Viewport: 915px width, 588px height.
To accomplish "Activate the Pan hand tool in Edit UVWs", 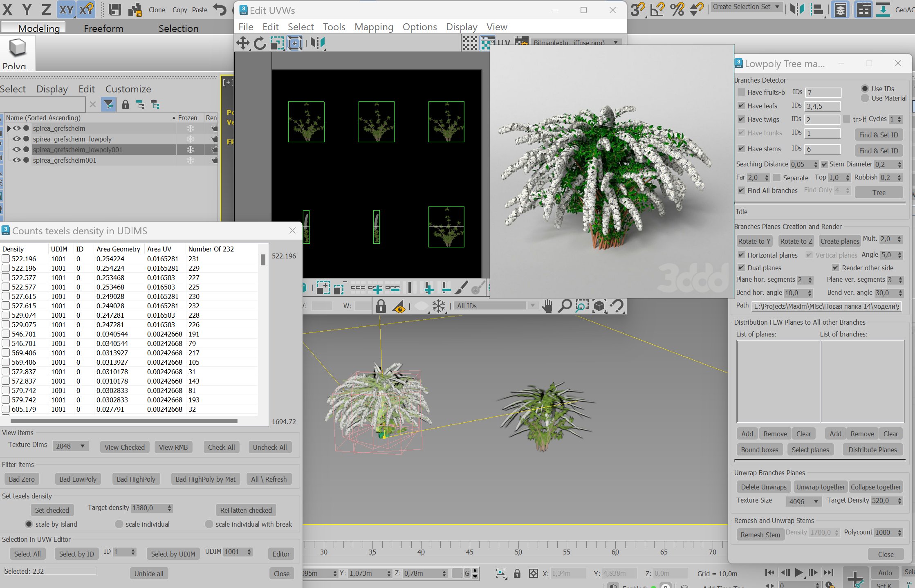I will 547,306.
